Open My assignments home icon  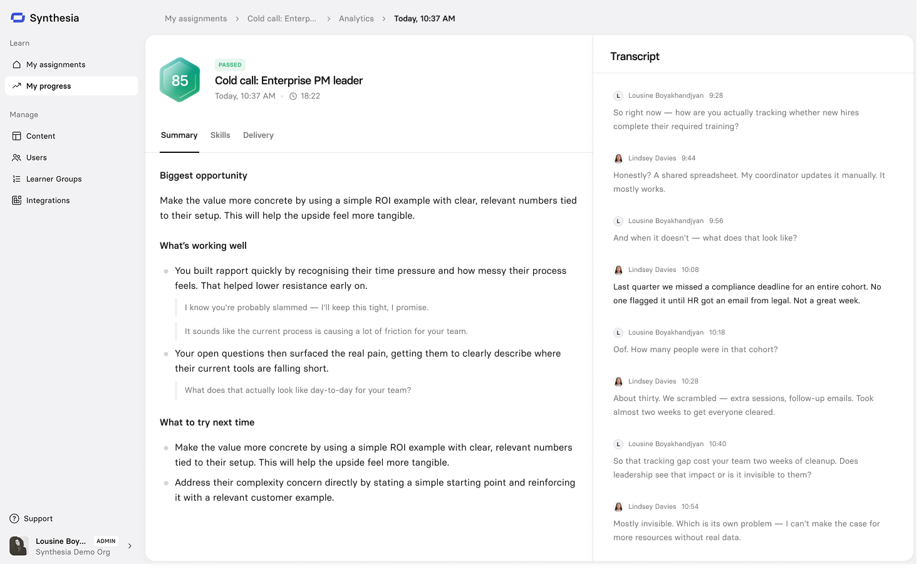pyautogui.click(x=17, y=65)
